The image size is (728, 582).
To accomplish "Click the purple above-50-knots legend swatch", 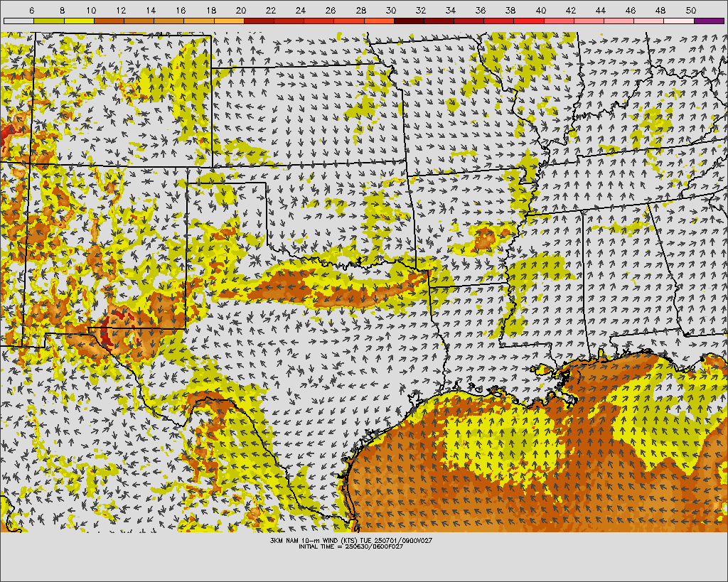I will point(710,21).
